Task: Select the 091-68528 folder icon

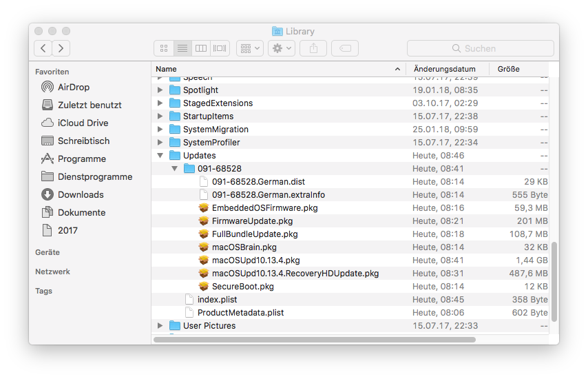Action: coord(189,169)
